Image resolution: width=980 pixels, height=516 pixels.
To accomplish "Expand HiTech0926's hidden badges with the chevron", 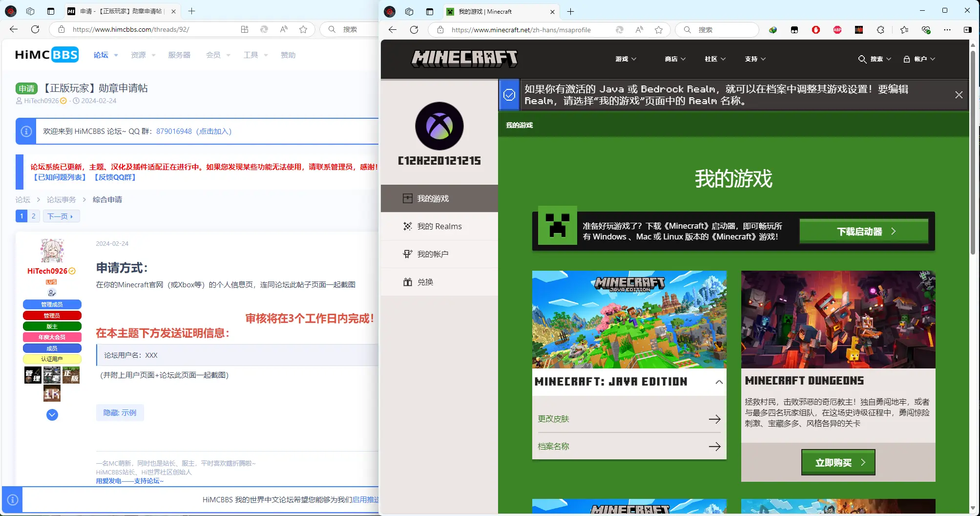I will [x=52, y=415].
